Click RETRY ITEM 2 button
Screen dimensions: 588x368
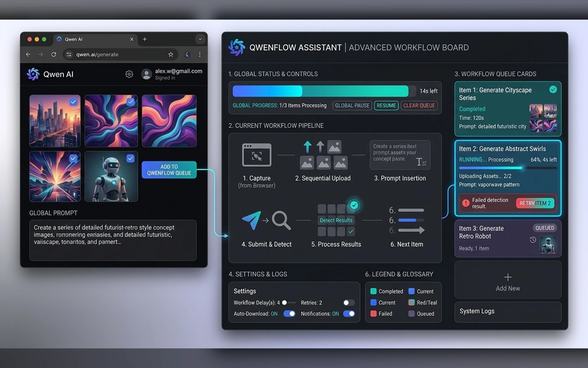point(535,203)
